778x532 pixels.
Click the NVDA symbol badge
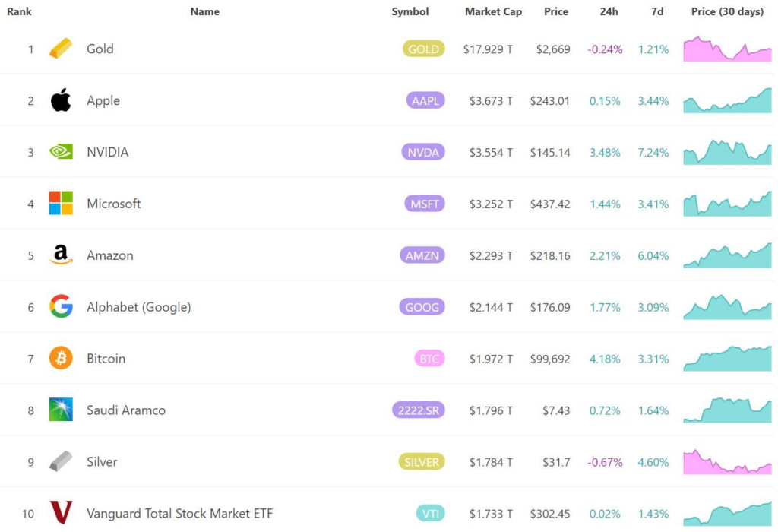tap(423, 152)
